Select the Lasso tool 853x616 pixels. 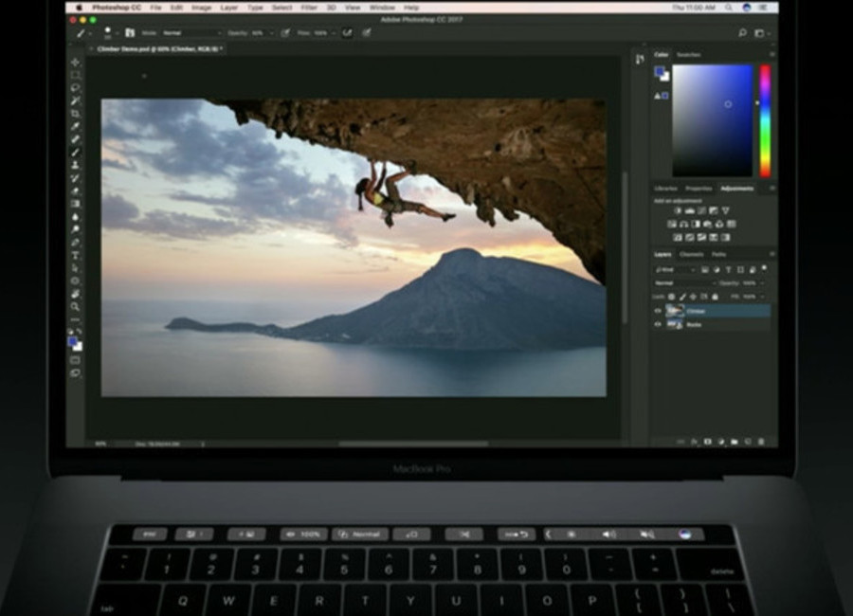[x=75, y=87]
